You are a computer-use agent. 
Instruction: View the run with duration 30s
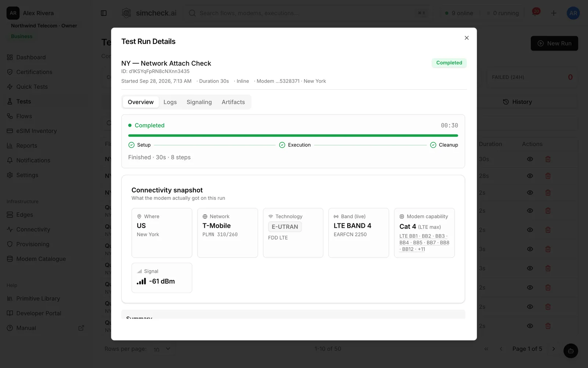click(x=530, y=159)
